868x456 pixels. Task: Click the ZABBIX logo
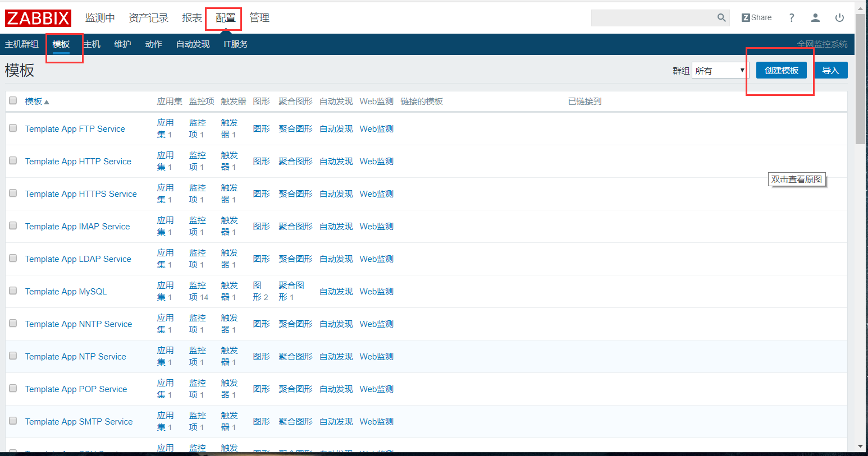pyautogui.click(x=38, y=18)
